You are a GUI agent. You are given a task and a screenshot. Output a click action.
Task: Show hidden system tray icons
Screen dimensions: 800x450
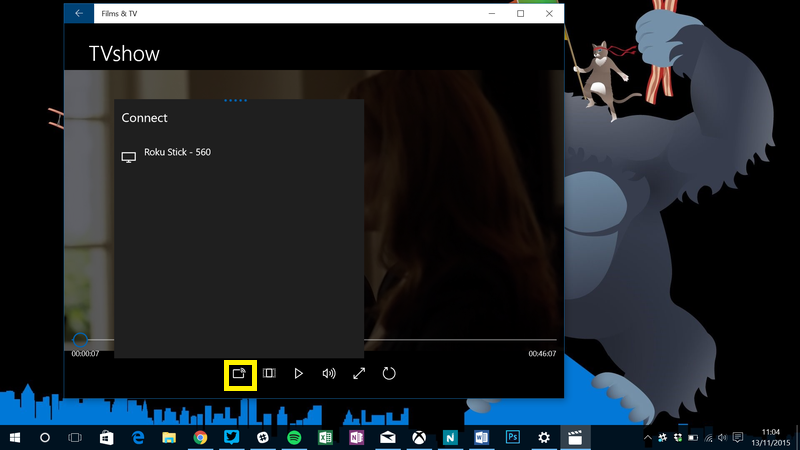click(x=647, y=438)
